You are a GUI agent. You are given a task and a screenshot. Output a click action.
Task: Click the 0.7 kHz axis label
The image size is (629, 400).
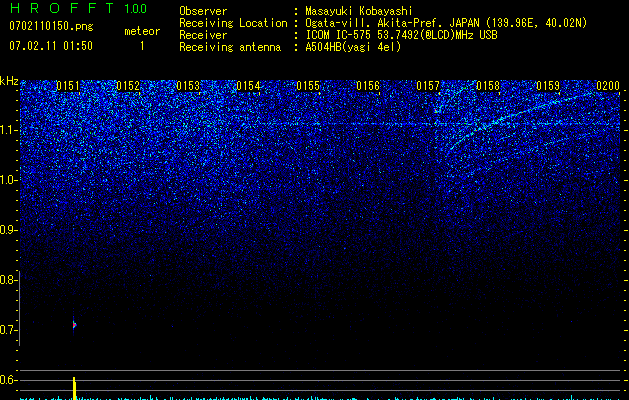pos(8,330)
